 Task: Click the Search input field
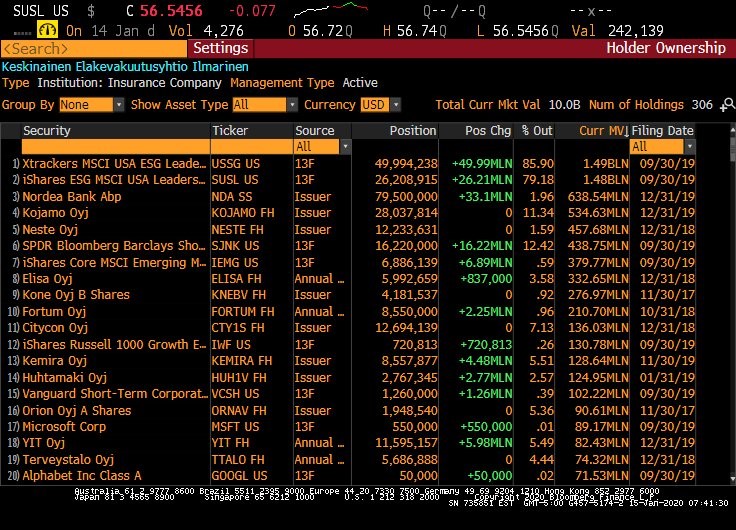coord(94,48)
